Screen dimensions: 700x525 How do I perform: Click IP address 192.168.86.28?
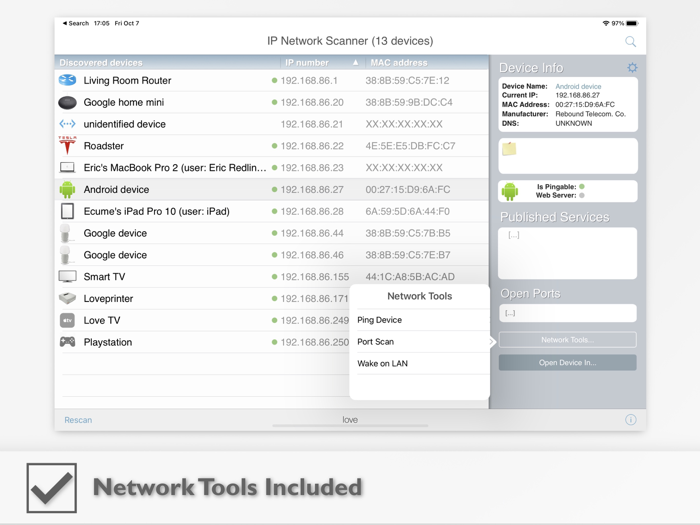(312, 211)
